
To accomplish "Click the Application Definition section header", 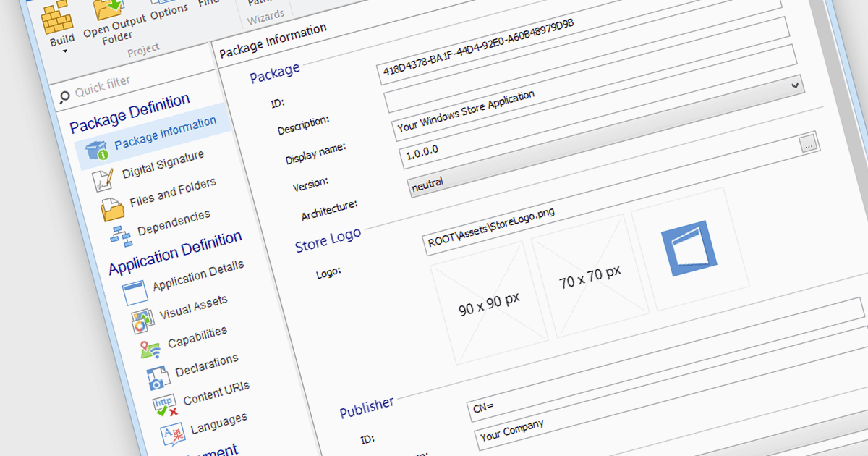I will point(175,253).
